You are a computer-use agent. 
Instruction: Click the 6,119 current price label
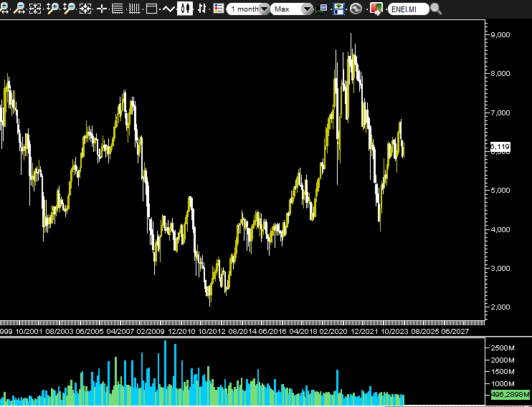(x=500, y=147)
